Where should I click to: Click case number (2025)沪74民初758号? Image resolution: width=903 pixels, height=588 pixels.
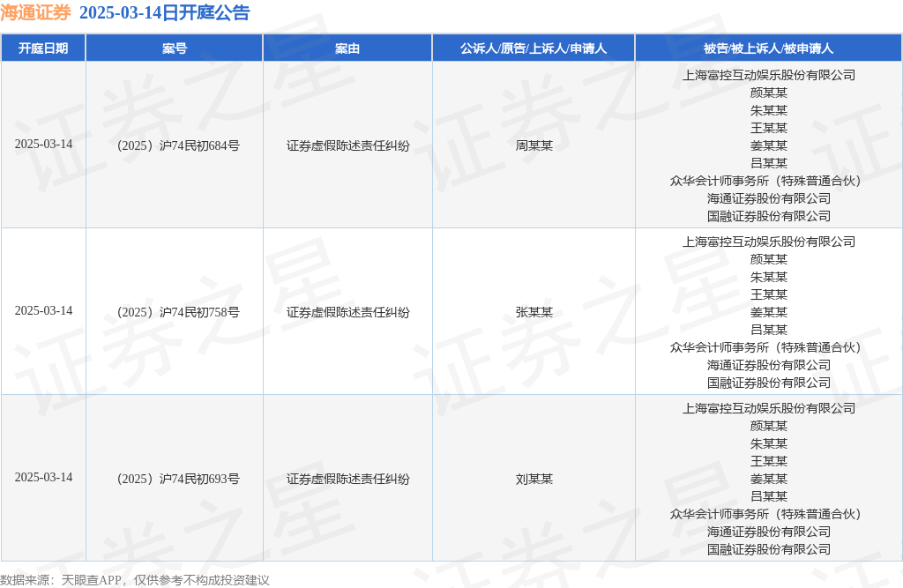(x=178, y=312)
